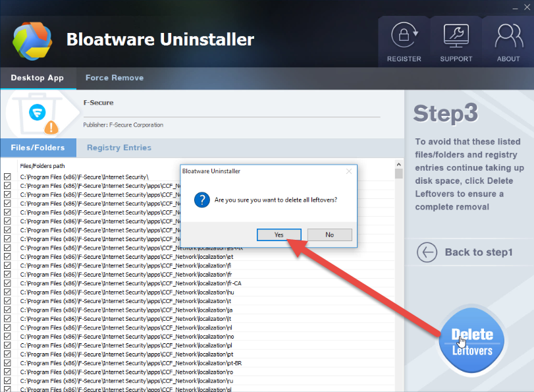The height and width of the screenshot is (392, 534).
Task: Minimize the Bloatware Uninstaller window
Action: (516, 7)
